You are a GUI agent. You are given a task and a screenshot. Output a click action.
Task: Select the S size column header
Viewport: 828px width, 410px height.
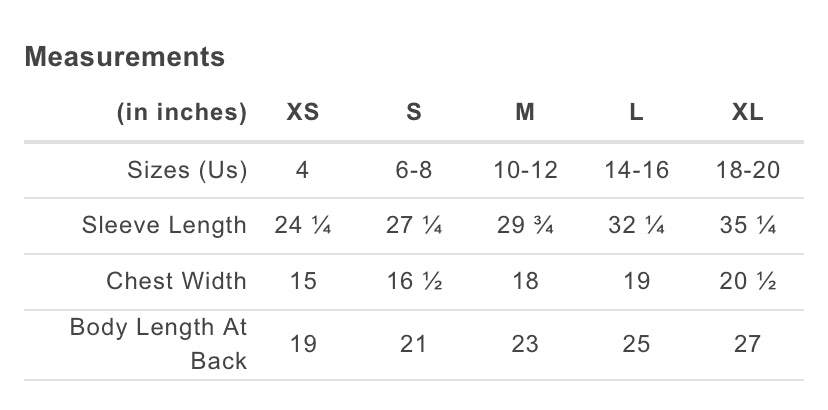coord(414,113)
